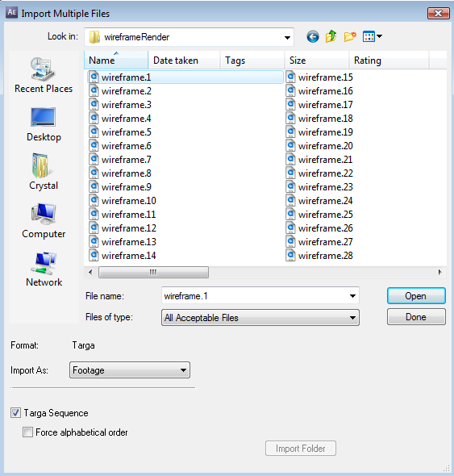
Task: Open the Crystal user folder
Action: click(44, 172)
